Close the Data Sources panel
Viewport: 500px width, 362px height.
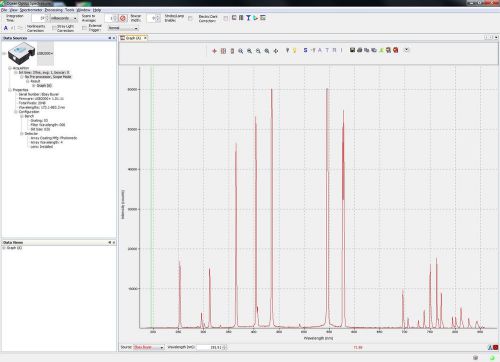coord(114,38)
